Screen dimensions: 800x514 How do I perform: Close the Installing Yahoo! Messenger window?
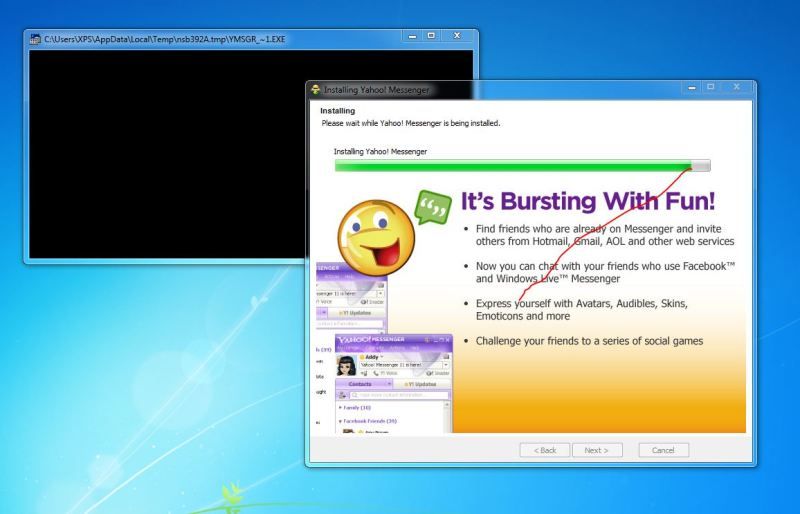coord(736,87)
